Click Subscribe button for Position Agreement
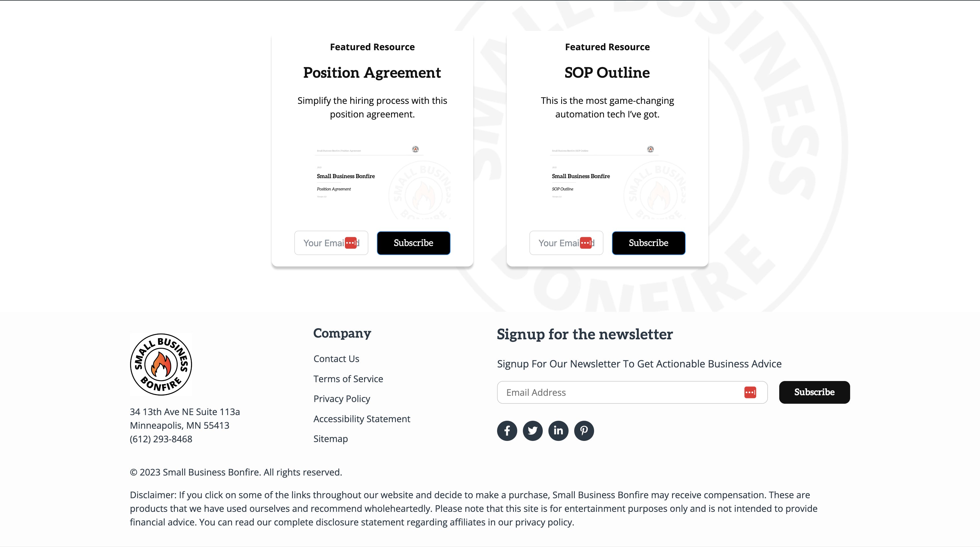 (413, 243)
